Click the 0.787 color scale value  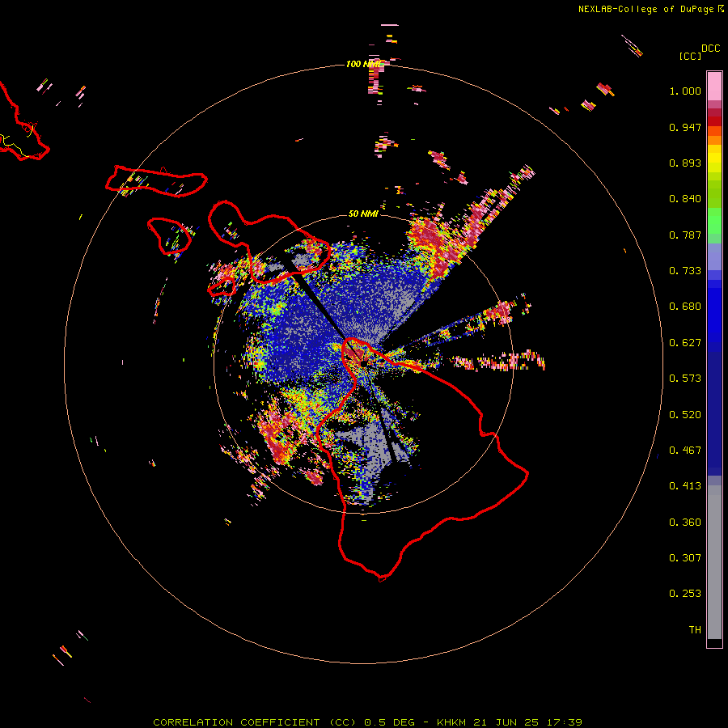click(x=685, y=235)
